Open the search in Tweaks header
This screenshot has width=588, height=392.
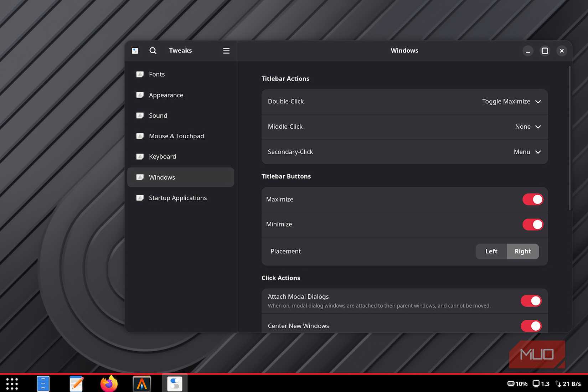153,51
